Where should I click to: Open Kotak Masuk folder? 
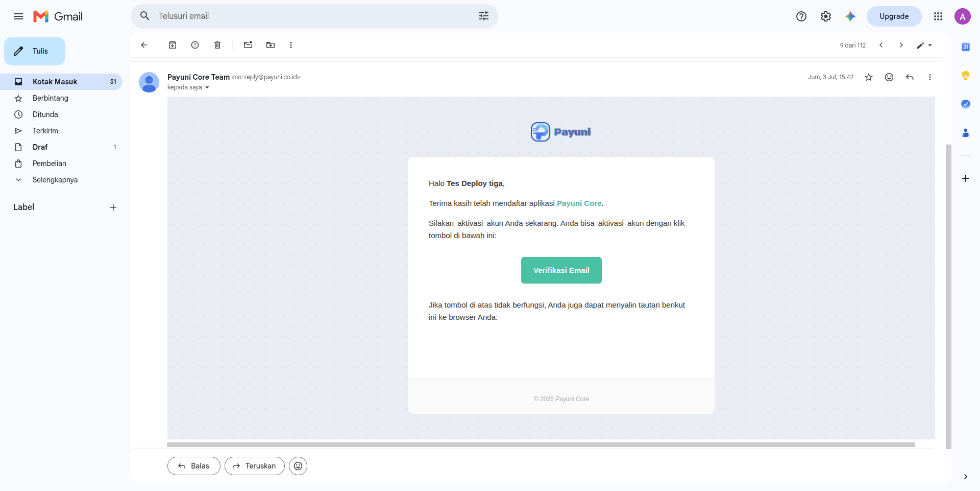coord(61,82)
